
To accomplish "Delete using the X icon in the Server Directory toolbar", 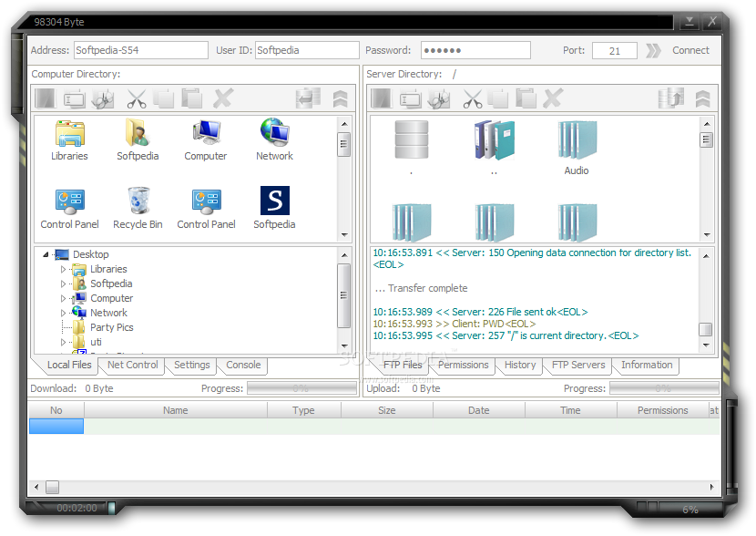I will [553, 98].
